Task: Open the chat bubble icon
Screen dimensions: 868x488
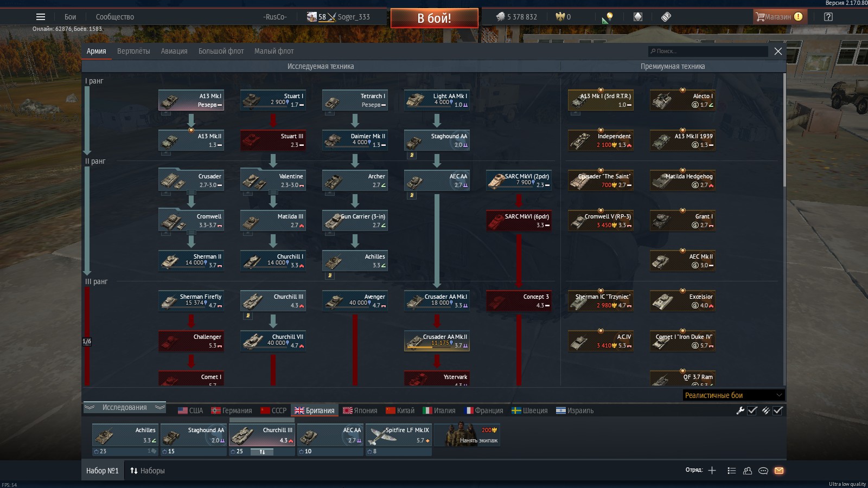Action: 763,471
